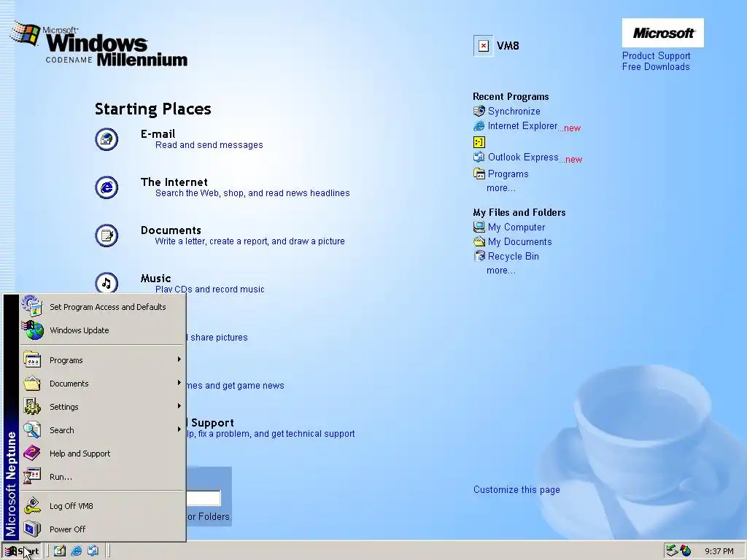Viewport: 747px width, 560px height.
Task: Open the Documents starting place icon
Action: pos(107,236)
